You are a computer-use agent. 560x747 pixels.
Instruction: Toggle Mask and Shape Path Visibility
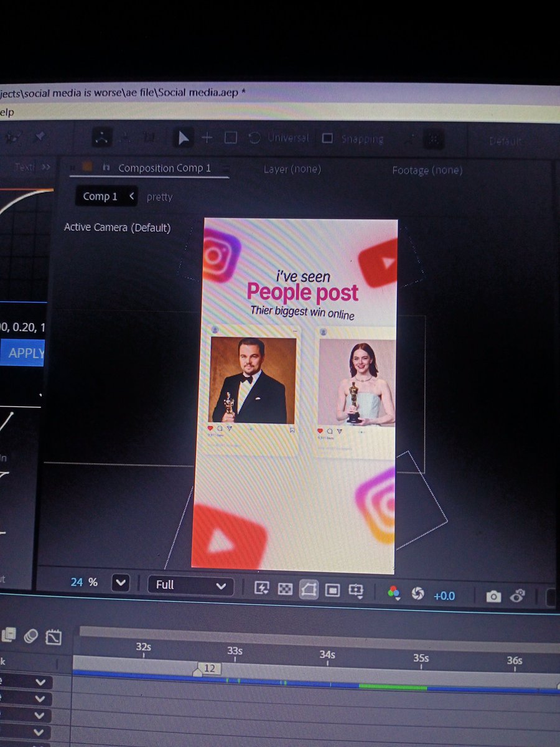pyautogui.click(x=309, y=589)
